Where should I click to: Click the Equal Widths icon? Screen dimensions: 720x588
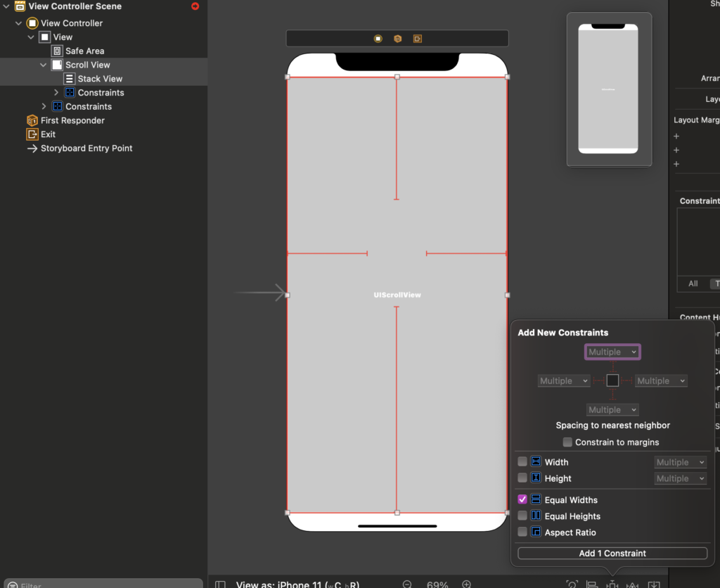pyautogui.click(x=535, y=499)
